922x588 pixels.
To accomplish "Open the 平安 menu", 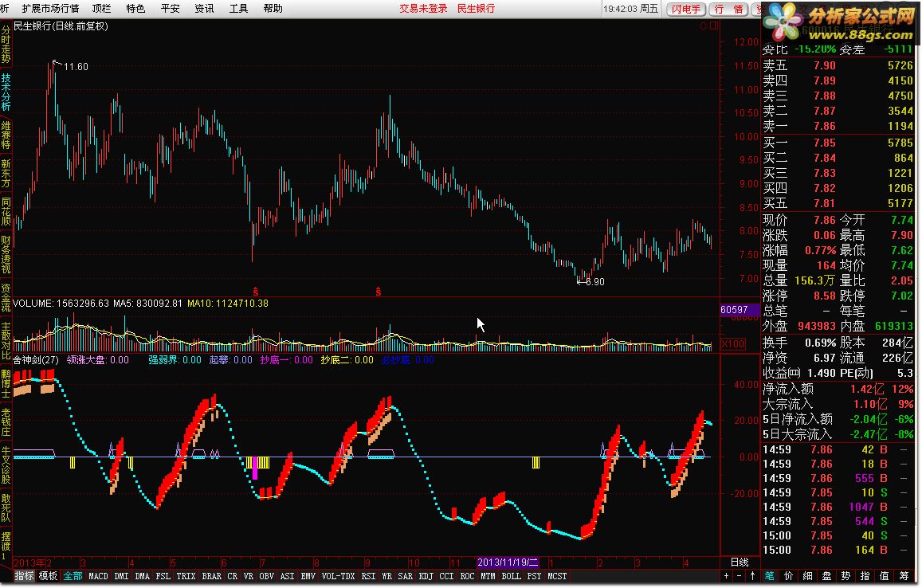I will click(171, 8).
